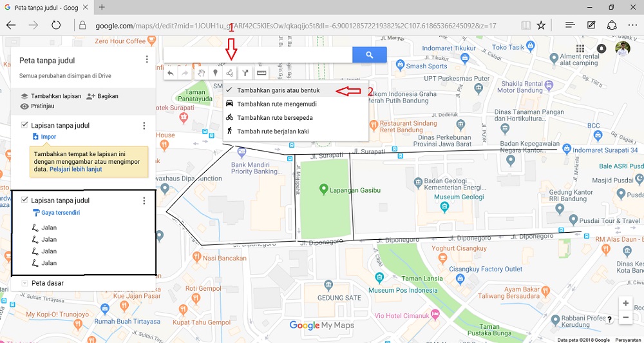Open Edge web note pen icon
This screenshot has width=644, height=343.
(591, 25)
